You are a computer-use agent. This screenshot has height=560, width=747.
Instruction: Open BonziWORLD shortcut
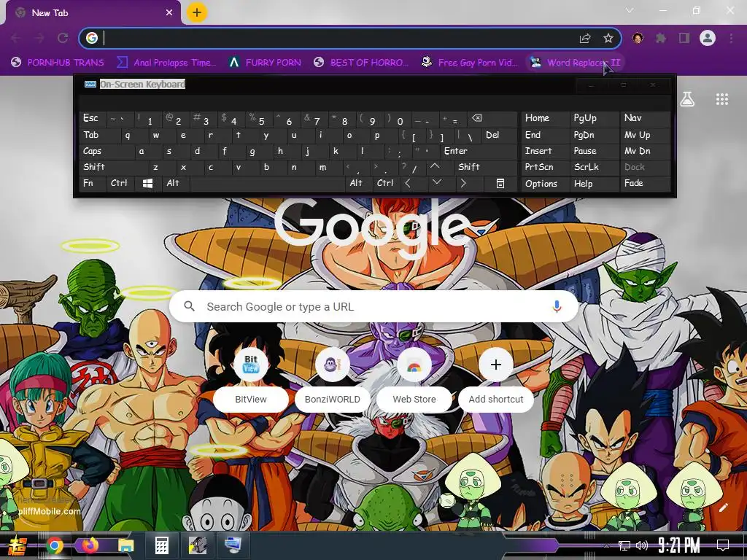[333, 379]
